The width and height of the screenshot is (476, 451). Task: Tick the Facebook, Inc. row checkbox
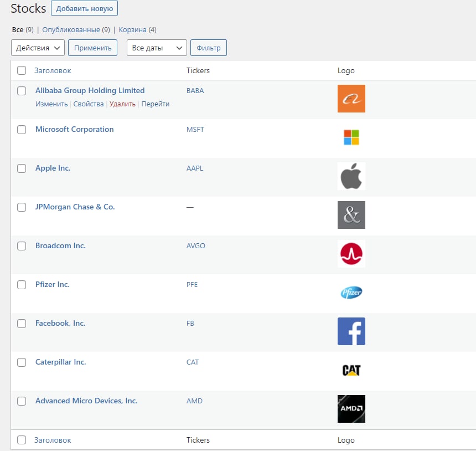[22, 324]
